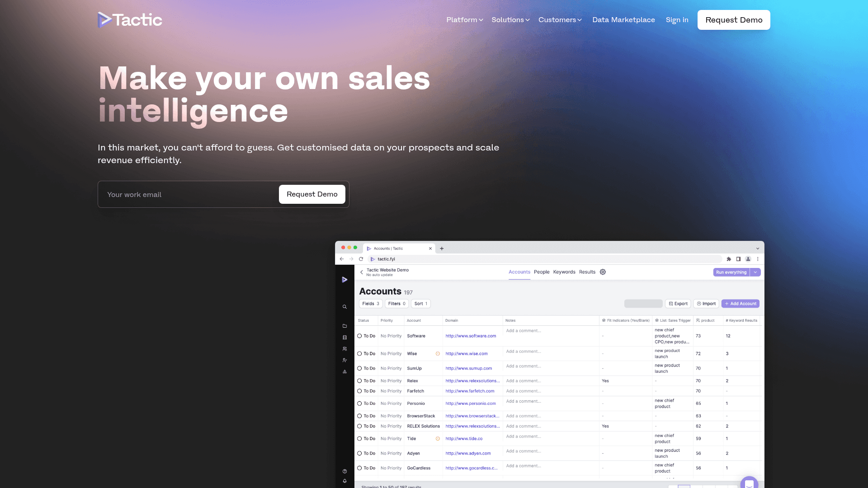Viewport: 868px width, 488px height.
Task: Open Data Marketplace from the navigation
Action: tap(623, 20)
